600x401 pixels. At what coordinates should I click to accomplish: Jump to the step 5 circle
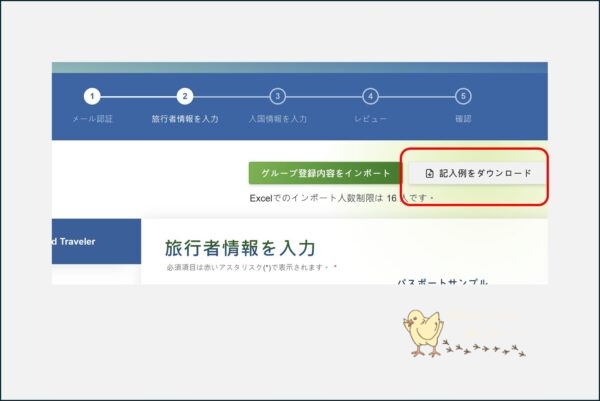click(x=462, y=96)
